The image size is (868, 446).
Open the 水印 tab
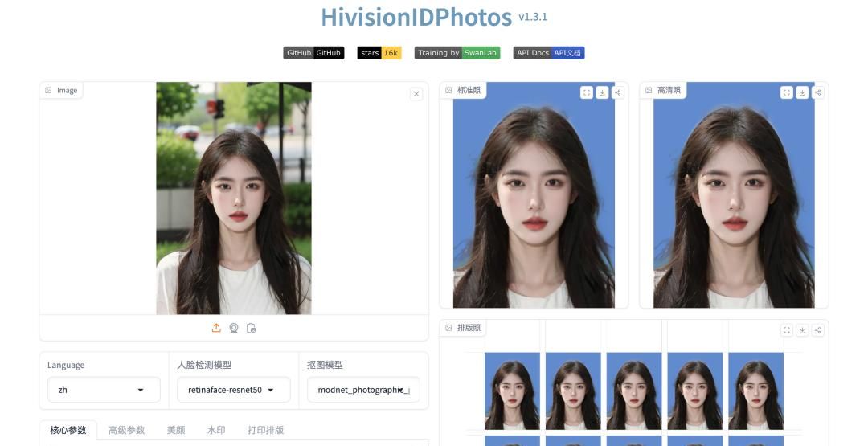[x=216, y=430]
